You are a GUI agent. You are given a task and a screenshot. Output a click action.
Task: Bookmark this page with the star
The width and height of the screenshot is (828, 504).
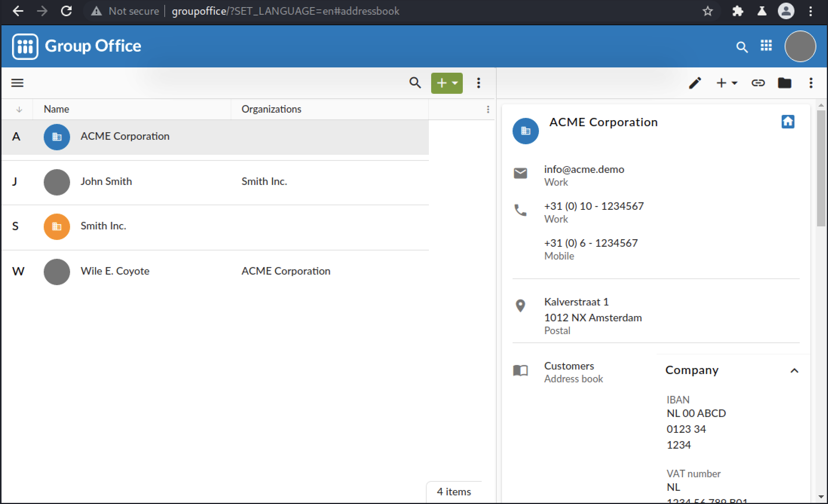tap(708, 11)
